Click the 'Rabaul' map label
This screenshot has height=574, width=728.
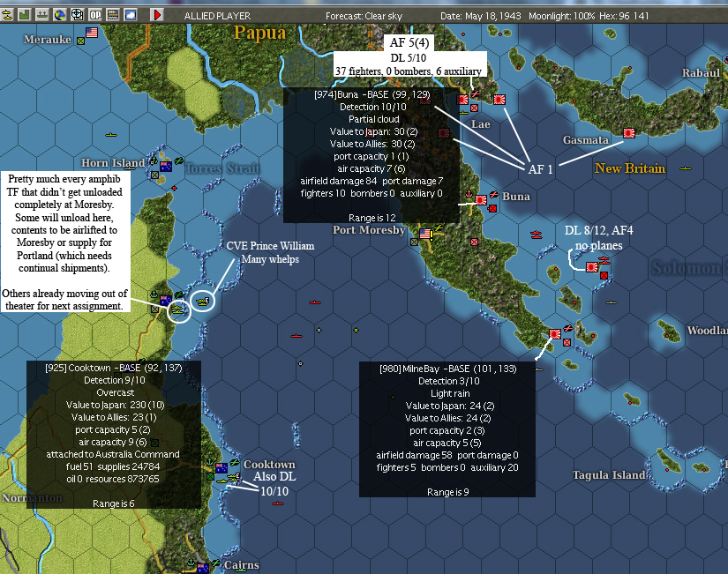click(701, 73)
